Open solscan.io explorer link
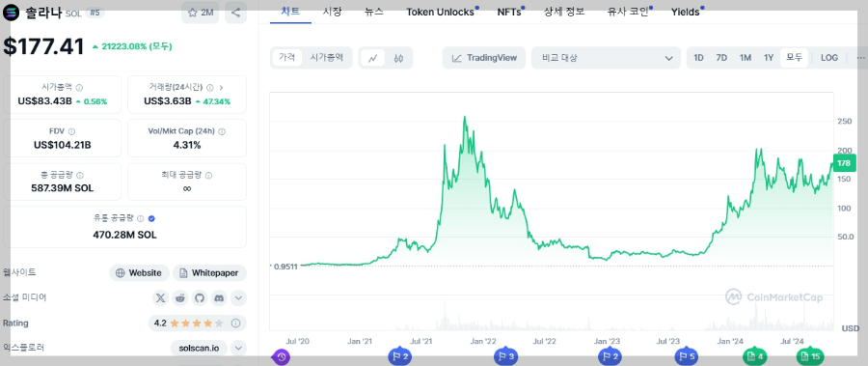The image size is (868, 366). (x=199, y=349)
